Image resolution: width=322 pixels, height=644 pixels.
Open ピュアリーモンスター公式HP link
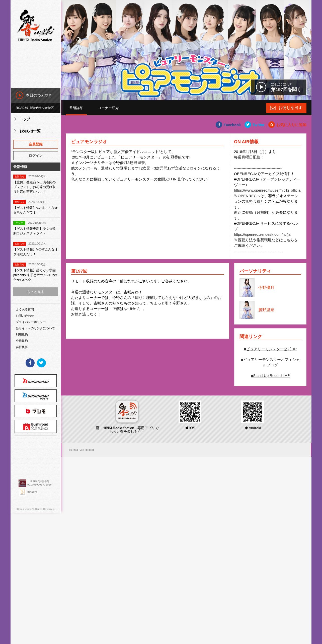[x=270, y=349]
